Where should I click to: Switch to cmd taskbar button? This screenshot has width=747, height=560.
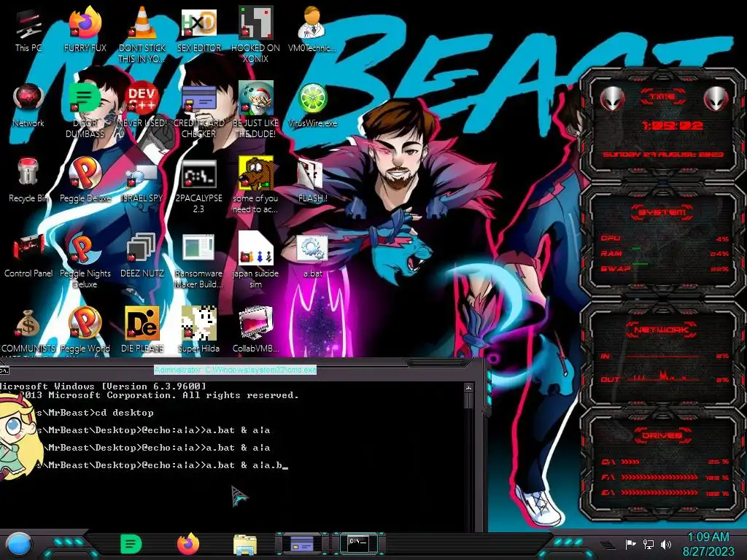(358, 543)
